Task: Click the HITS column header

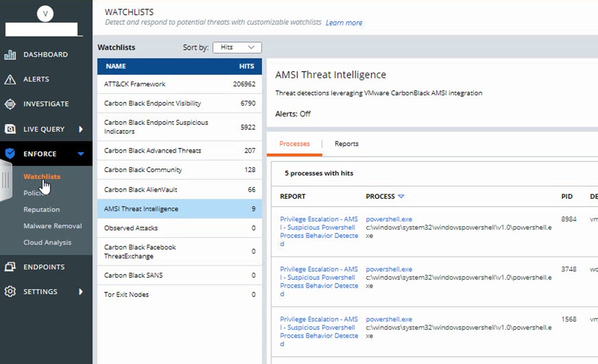Action: tap(247, 66)
